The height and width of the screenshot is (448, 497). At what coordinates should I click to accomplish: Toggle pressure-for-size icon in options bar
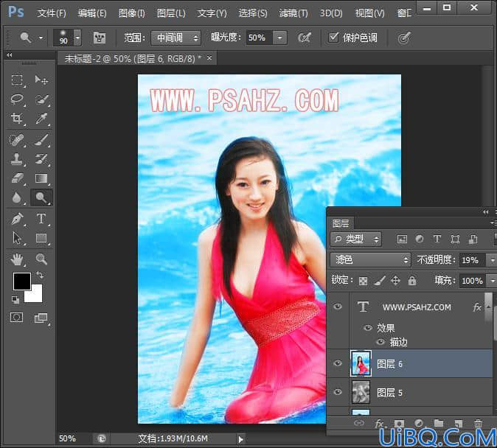click(404, 38)
